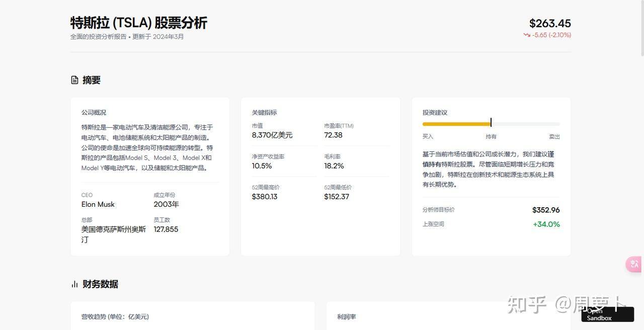Click the CEO name Elon Musk

[98, 204]
